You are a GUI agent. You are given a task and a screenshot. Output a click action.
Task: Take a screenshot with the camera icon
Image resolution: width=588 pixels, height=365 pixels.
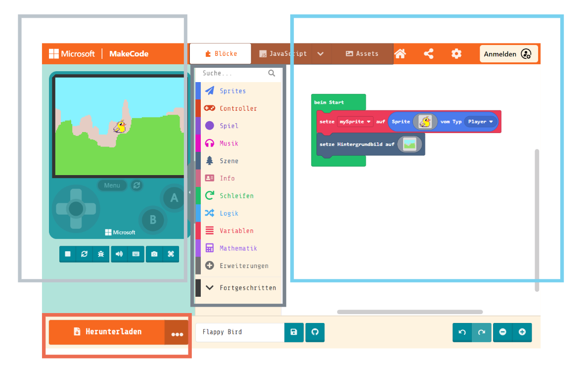(154, 254)
